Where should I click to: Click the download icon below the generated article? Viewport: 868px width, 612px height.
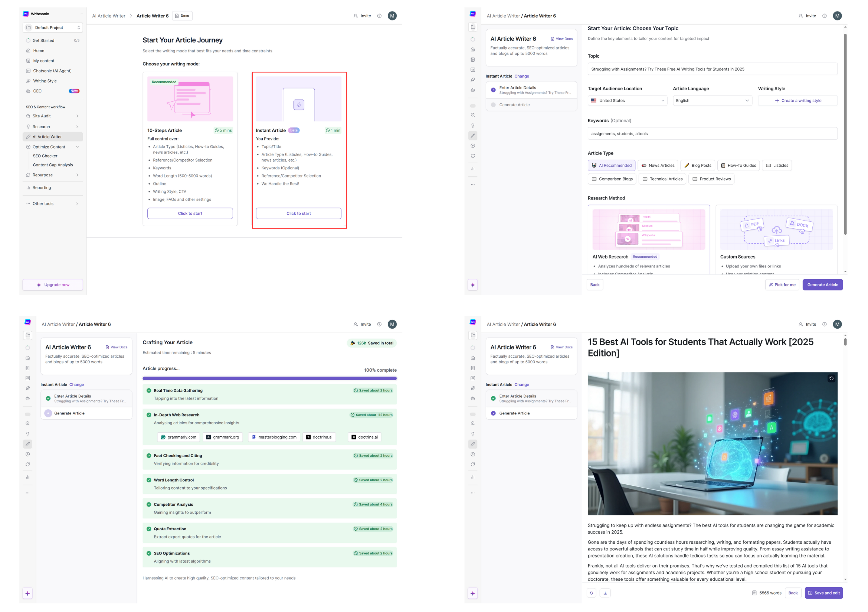pyautogui.click(x=605, y=593)
